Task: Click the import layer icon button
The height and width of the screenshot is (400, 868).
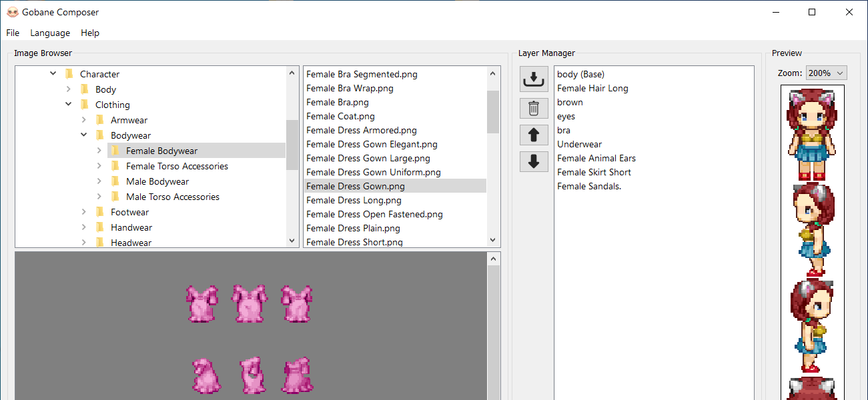Action: (x=534, y=79)
